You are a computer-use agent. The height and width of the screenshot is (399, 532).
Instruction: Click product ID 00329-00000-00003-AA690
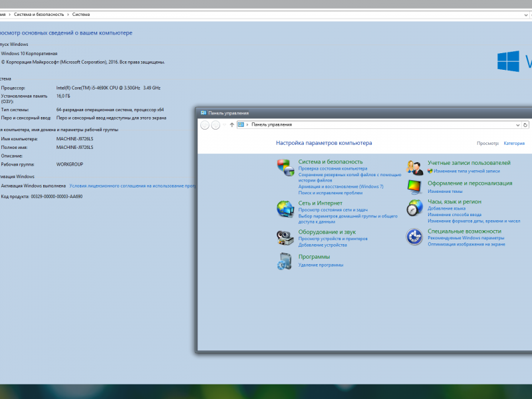[x=57, y=196]
